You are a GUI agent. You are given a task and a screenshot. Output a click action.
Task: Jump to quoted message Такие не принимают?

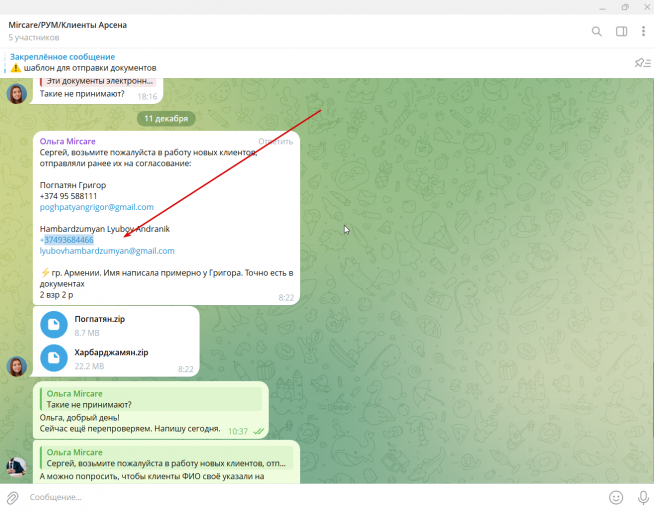pyautogui.click(x=151, y=399)
